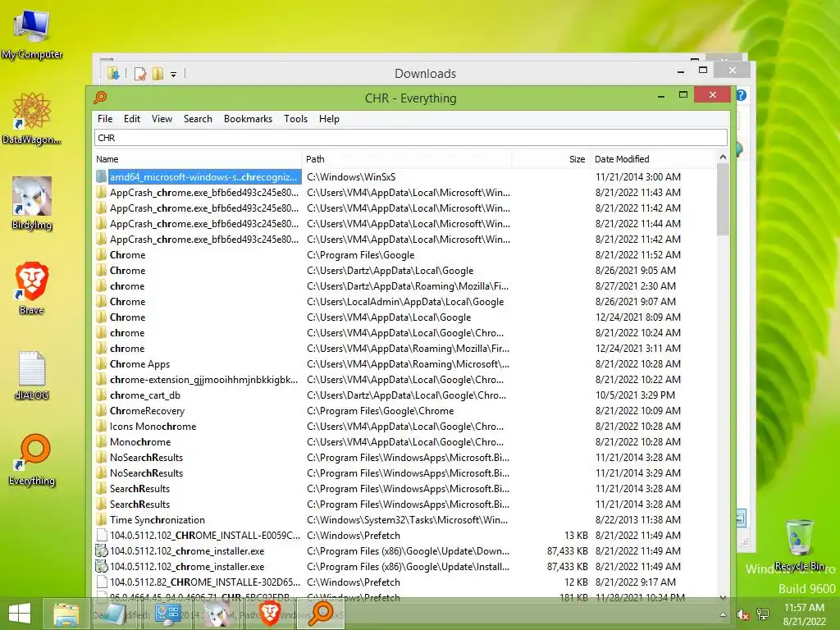Open network icon in system tray

[x=763, y=615]
